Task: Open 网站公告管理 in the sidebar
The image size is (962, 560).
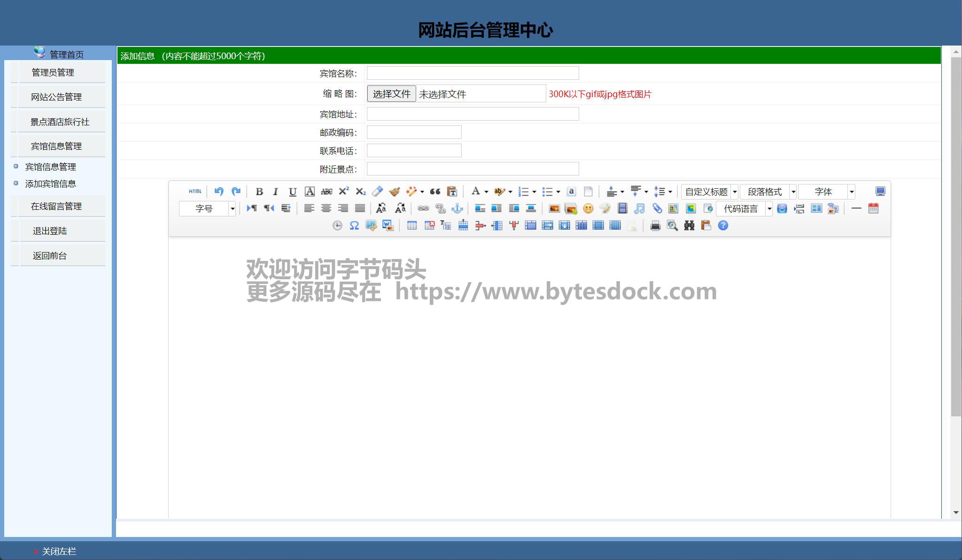Action: click(x=56, y=97)
